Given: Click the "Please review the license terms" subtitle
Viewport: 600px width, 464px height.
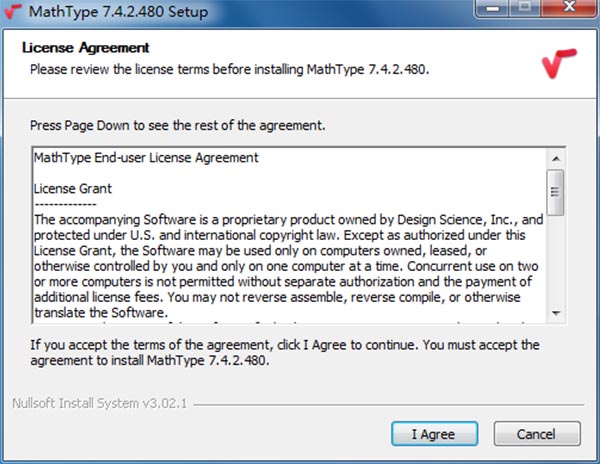Looking at the screenshot, I should click(230, 69).
